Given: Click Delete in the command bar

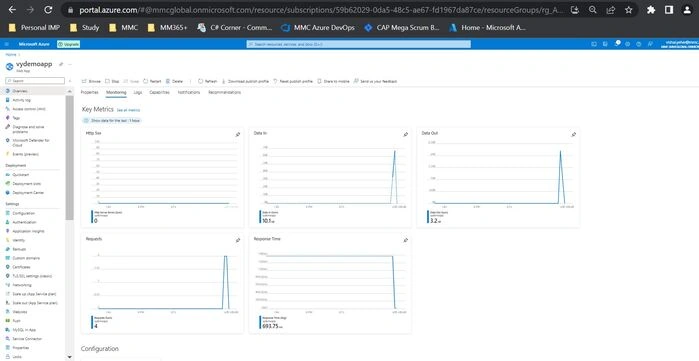Looking at the screenshot, I should click(x=174, y=82).
